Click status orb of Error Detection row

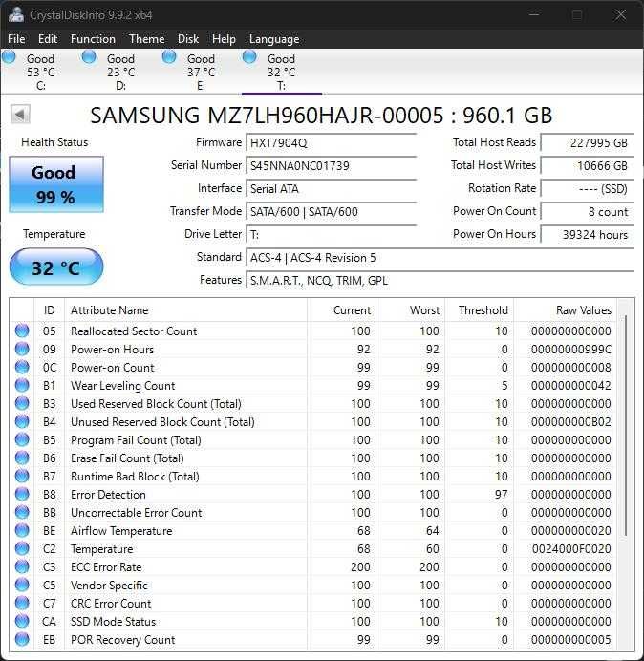point(22,494)
